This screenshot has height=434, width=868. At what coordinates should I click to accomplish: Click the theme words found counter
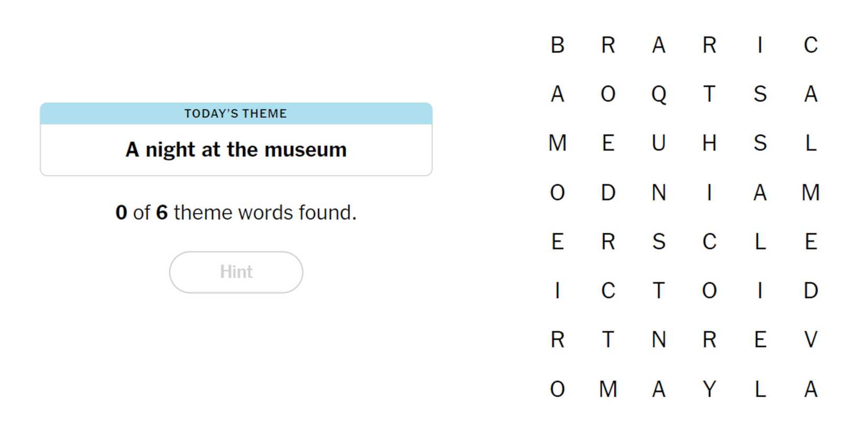click(236, 213)
